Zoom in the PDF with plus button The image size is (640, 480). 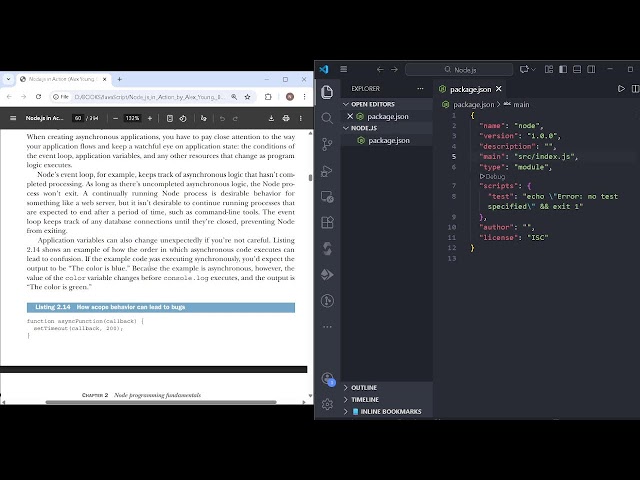coord(150,118)
